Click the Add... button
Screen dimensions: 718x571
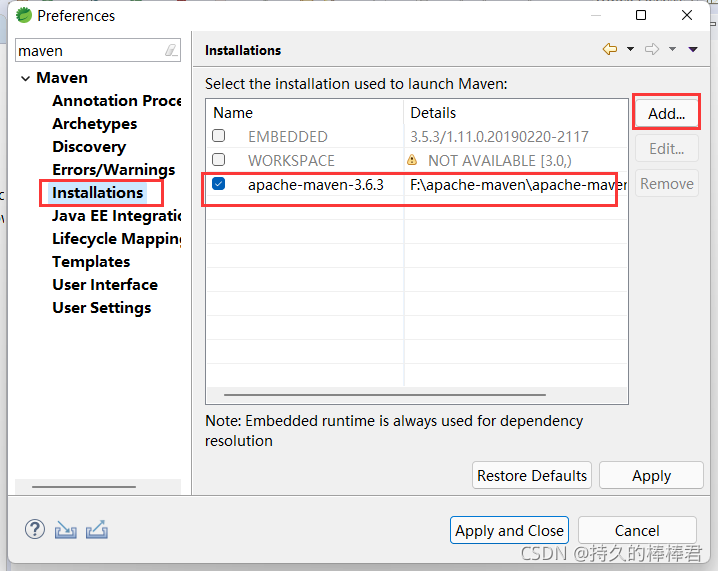(x=667, y=113)
